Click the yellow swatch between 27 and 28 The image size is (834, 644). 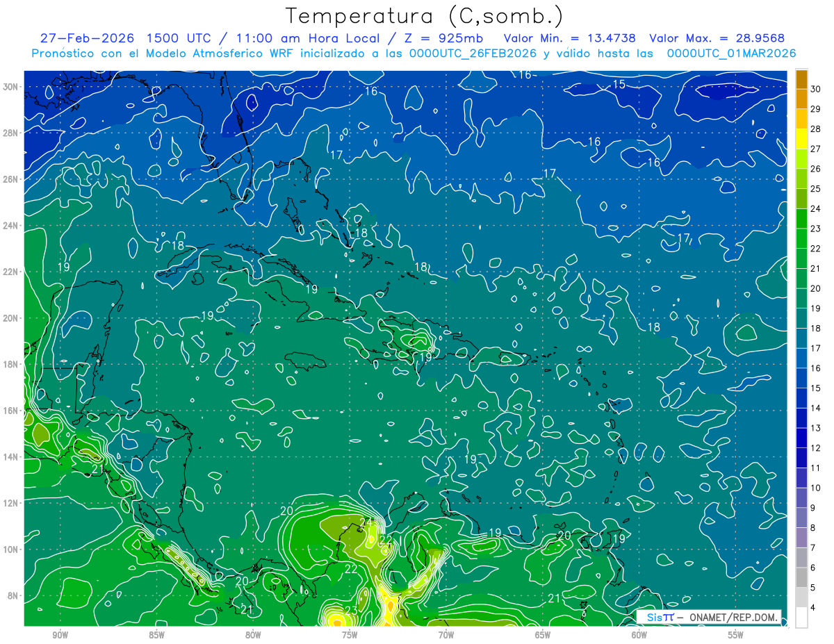(801, 138)
